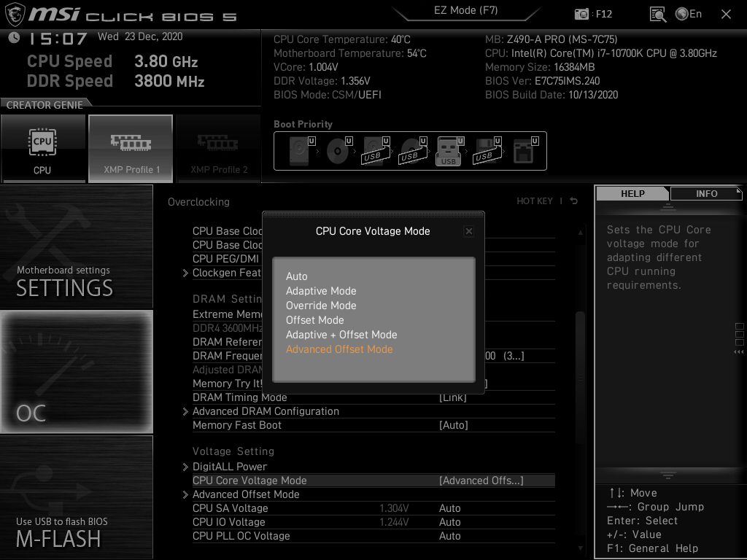
Task: Click the scroll up arrow of settings list
Action: (580, 233)
